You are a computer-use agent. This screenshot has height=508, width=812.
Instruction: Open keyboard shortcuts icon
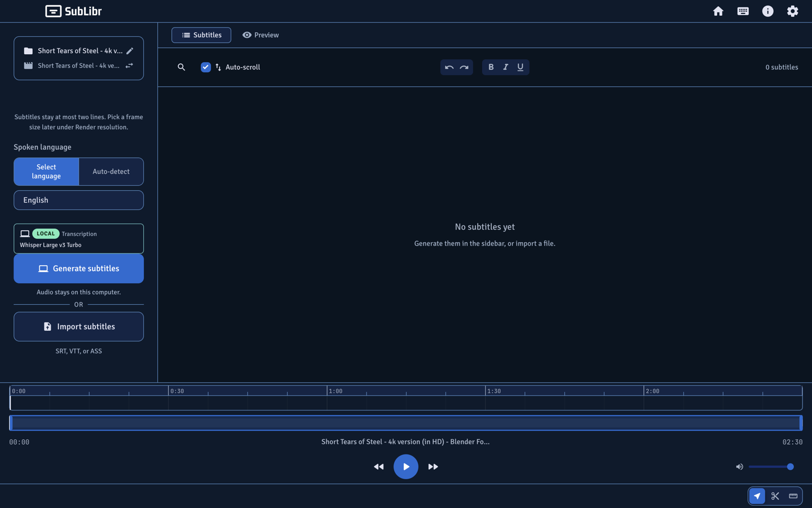[743, 11]
